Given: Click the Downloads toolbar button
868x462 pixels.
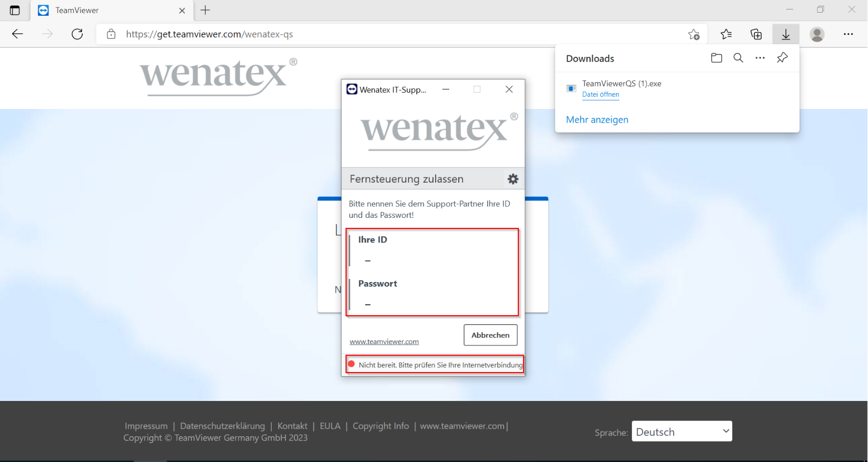Looking at the screenshot, I should point(786,34).
